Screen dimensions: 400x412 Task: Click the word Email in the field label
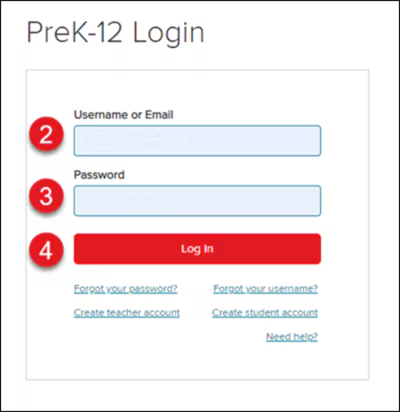click(159, 115)
